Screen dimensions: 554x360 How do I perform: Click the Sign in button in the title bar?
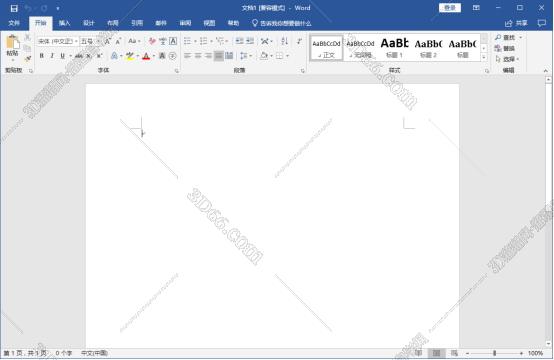click(x=449, y=8)
